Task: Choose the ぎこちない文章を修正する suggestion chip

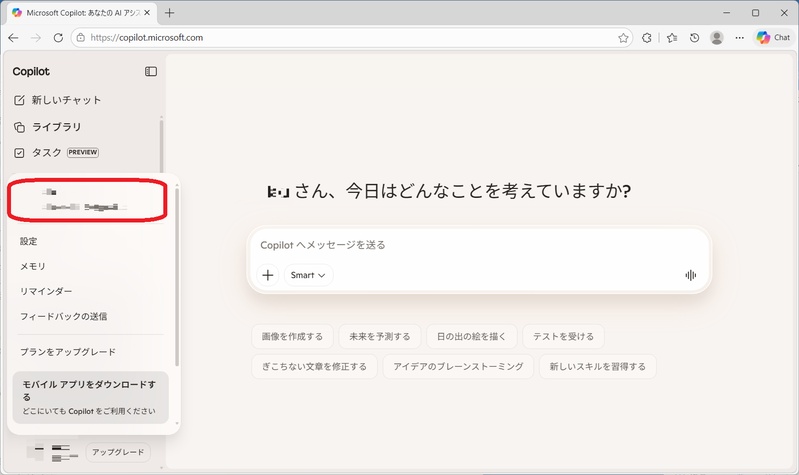Action: (314, 366)
